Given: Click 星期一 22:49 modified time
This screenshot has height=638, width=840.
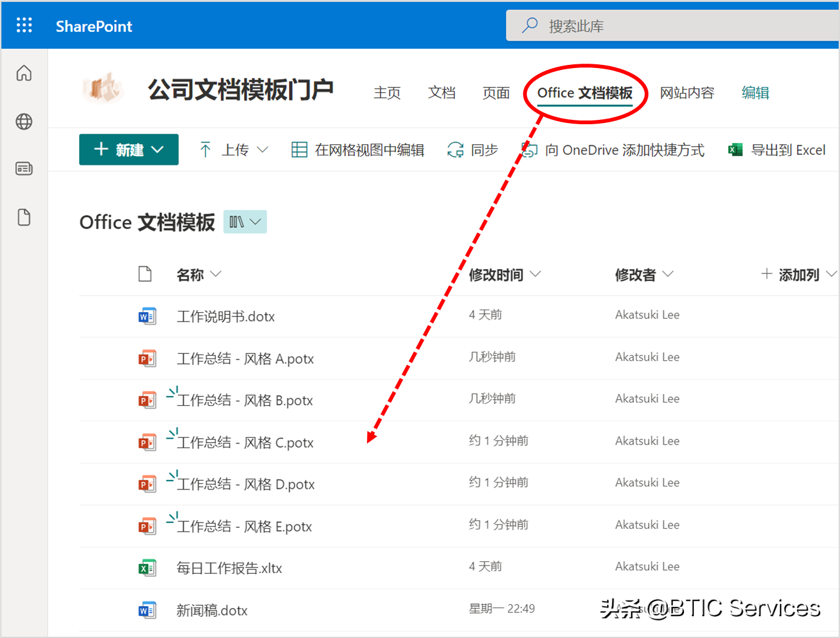Looking at the screenshot, I should (x=502, y=609).
